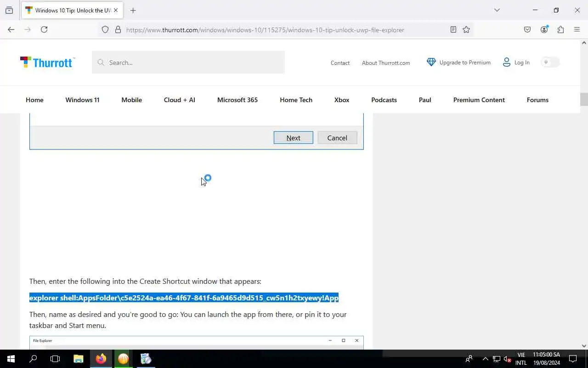
Task: Open the Home Tech menu item
Action: [296, 100]
